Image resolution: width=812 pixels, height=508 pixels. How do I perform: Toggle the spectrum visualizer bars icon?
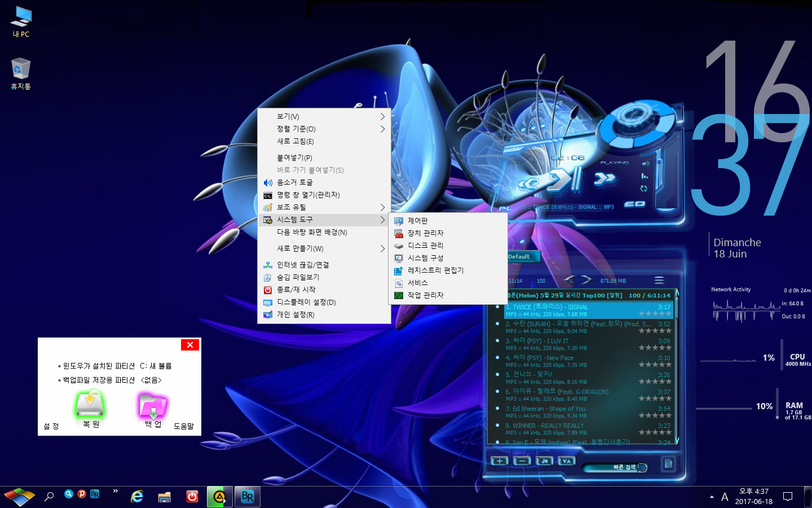click(x=645, y=176)
